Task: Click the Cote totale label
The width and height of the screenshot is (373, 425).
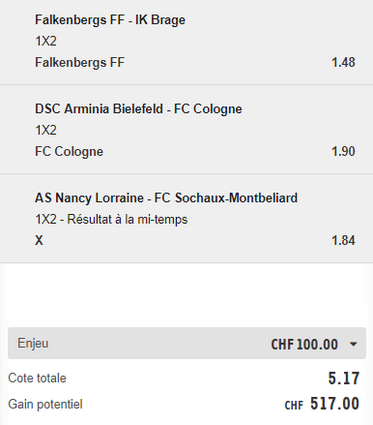Action: [x=37, y=378]
